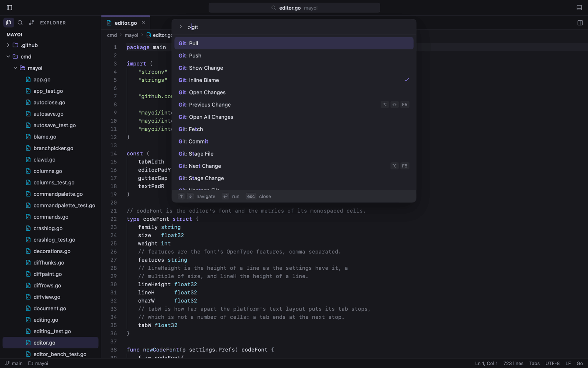Select Git: Stage File command
Viewport: 588px width, 368px height.
(294, 154)
